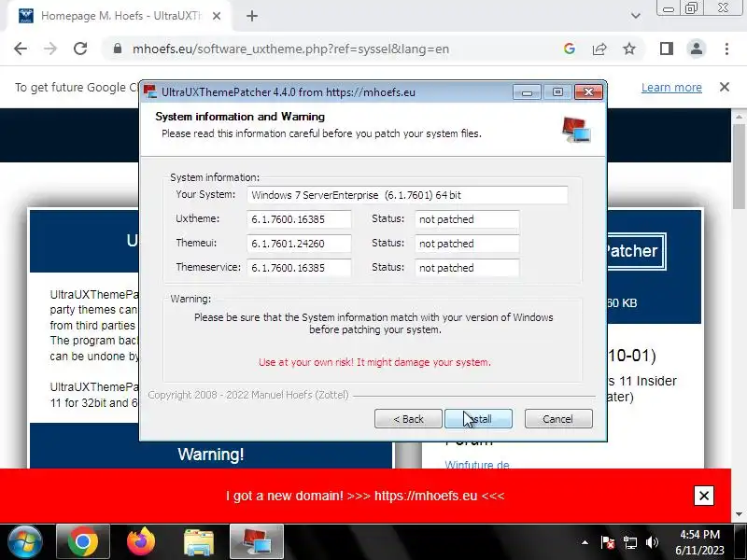Show hidden tray icons arrow
This screenshot has height=560, width=747.
585,542
